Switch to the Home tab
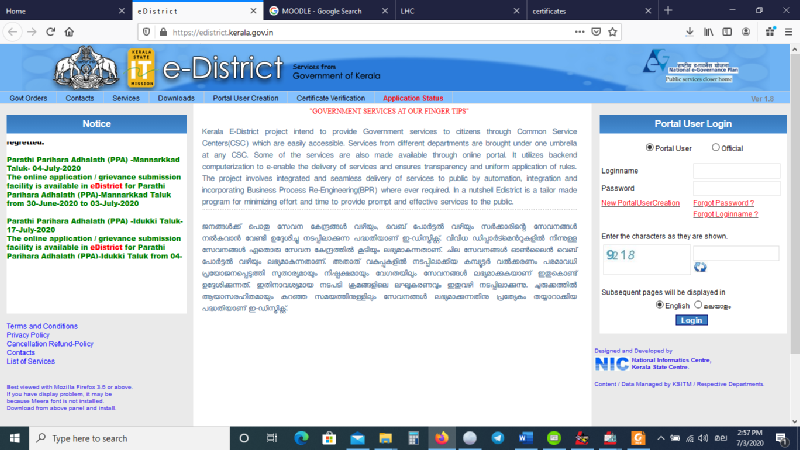This screenshot has height=450, width=800. [x=66, y=10]
